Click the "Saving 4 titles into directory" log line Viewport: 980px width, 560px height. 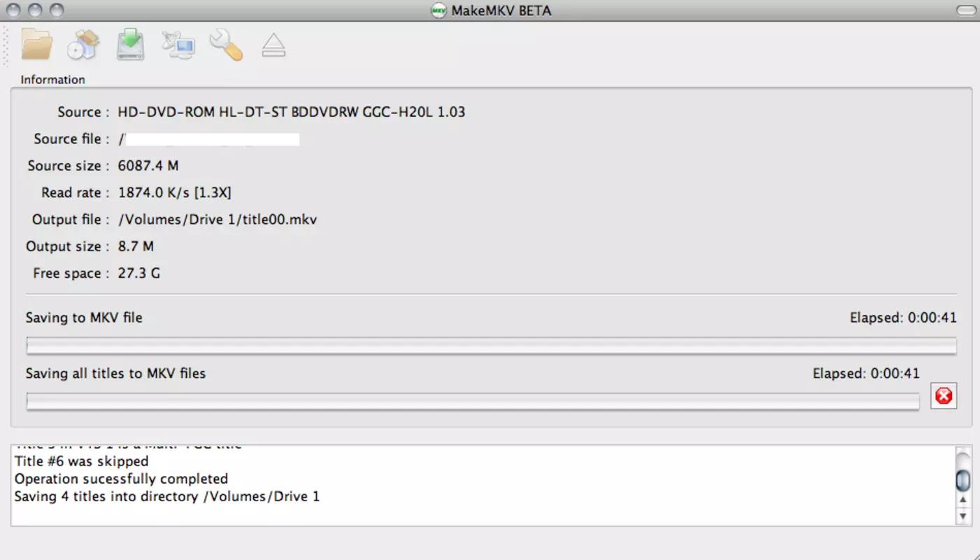click(167, 496)
